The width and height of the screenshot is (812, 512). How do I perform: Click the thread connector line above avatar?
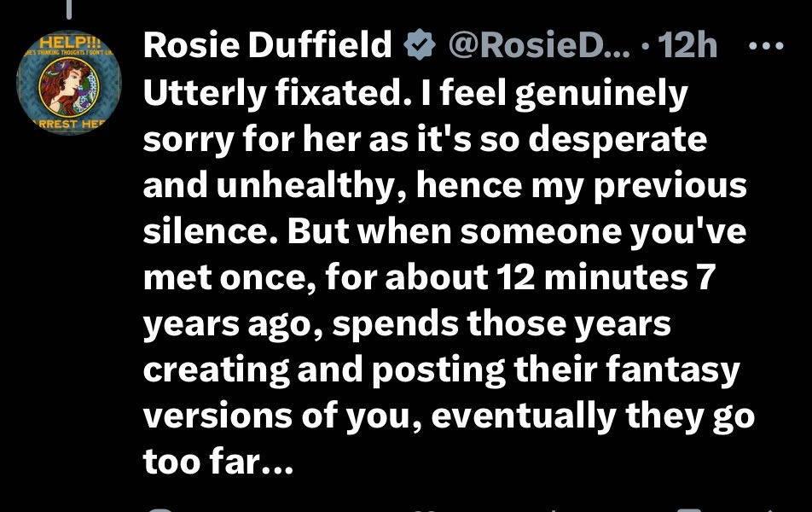69,8
